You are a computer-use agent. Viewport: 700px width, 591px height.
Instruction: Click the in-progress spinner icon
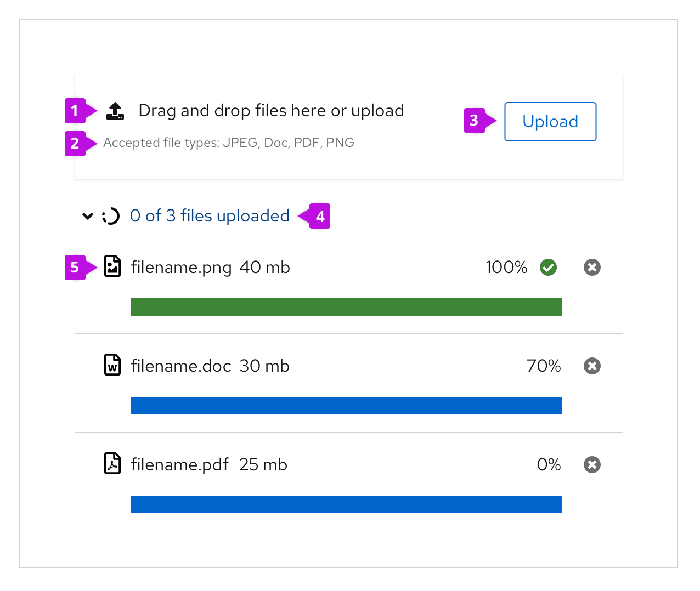tap(111, 216)
